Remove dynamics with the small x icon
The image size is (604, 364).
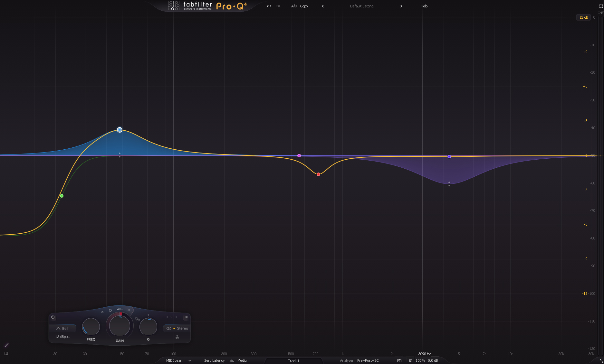[x=102, y=312]
